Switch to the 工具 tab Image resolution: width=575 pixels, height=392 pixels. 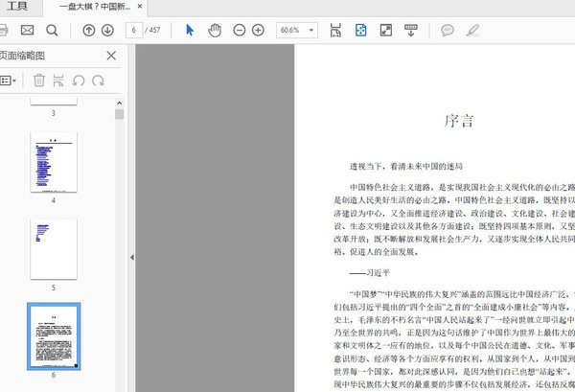pos(17,7)
